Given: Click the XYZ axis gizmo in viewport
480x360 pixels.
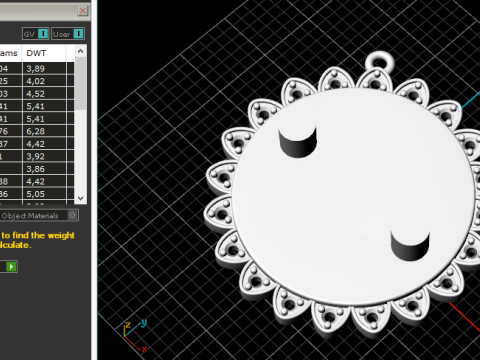Looking at the screenshot, I should tap(135, 336).
